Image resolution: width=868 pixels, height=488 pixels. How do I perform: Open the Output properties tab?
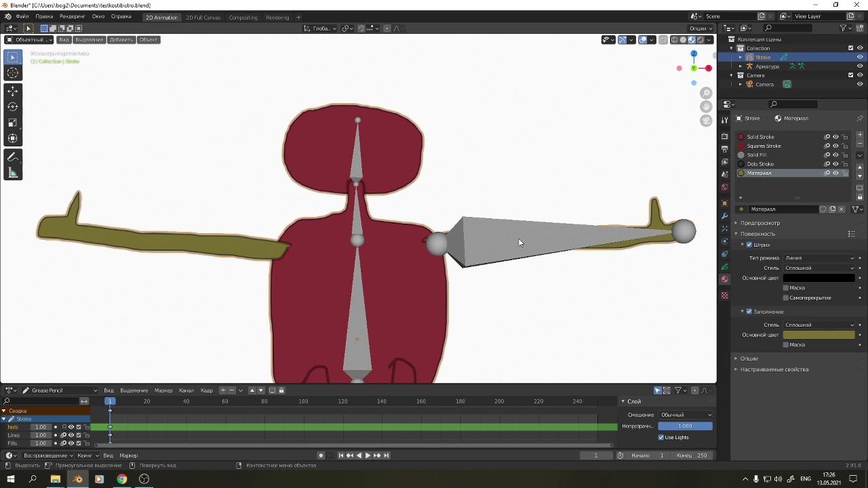[x=724, y=148]
